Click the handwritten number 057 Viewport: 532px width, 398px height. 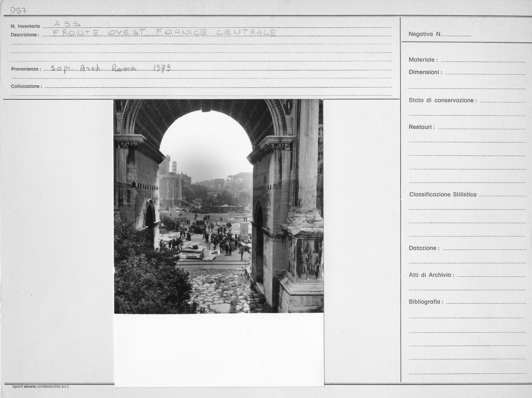18,11
